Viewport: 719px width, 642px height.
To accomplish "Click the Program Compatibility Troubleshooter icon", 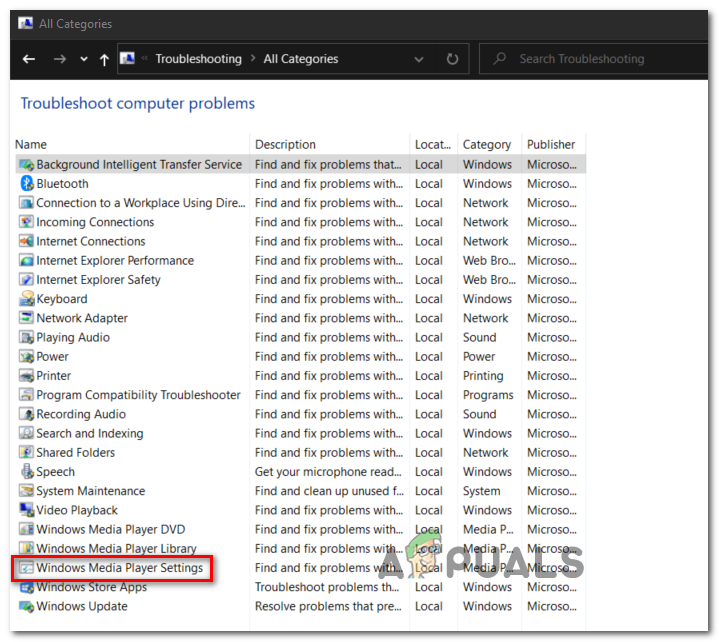I will coord(27,395).
